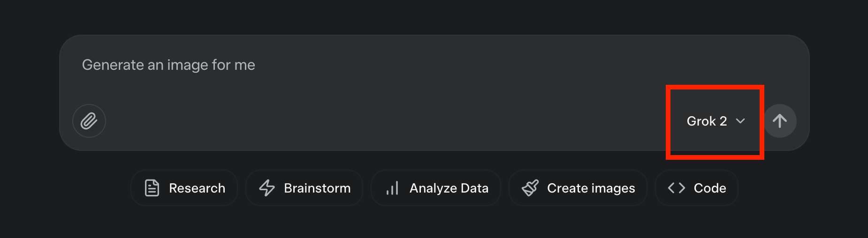
Task: Click the Grok 2 model name text
Action: pos(707,121)
